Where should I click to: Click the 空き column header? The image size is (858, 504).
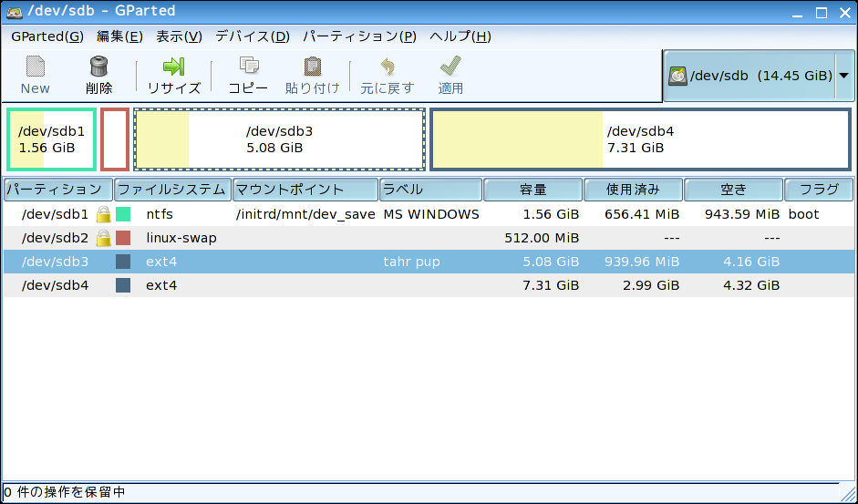click(733, 190)
